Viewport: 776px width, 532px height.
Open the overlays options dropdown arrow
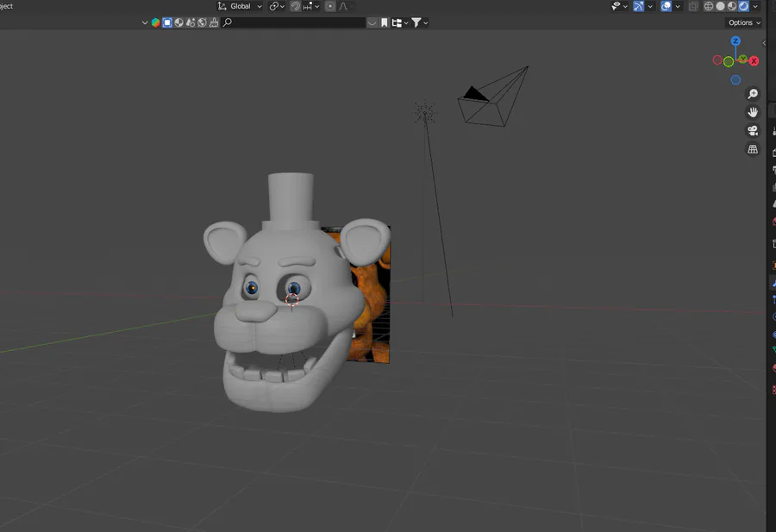678,6
